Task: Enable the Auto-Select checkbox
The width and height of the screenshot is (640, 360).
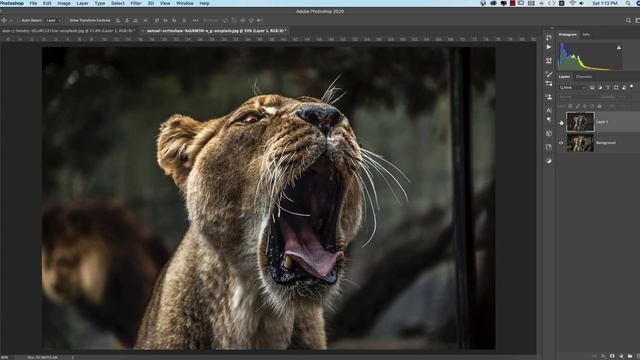Action: (18, 20)
